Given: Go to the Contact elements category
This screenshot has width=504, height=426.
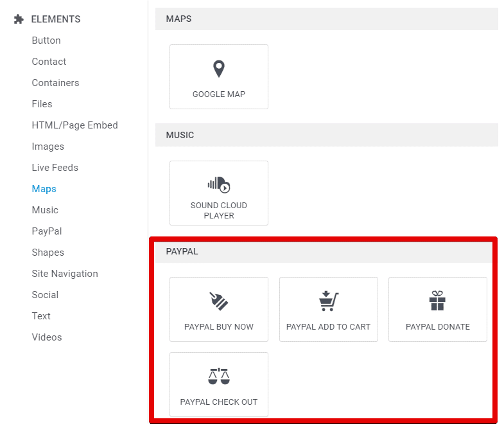Looking at the screenshot, I should [49, 62].
